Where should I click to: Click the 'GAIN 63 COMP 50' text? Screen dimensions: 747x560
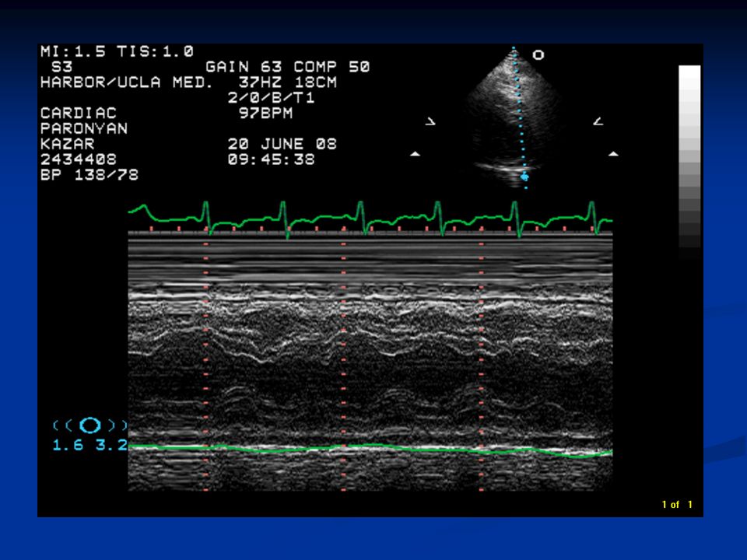(x=288, y=67)
